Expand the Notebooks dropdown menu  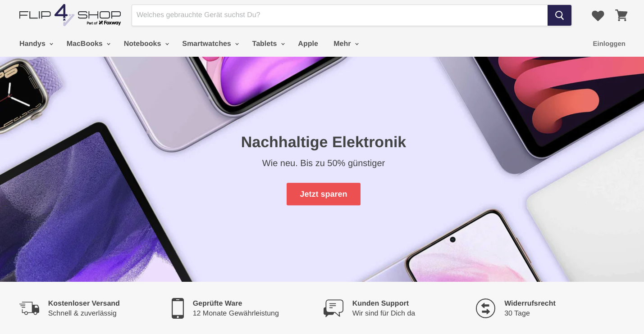tap(146, 44)
